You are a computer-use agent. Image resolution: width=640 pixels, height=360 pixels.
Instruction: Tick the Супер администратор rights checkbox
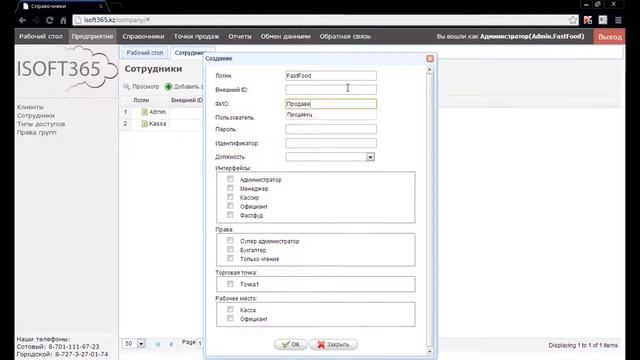pos(230,240)
